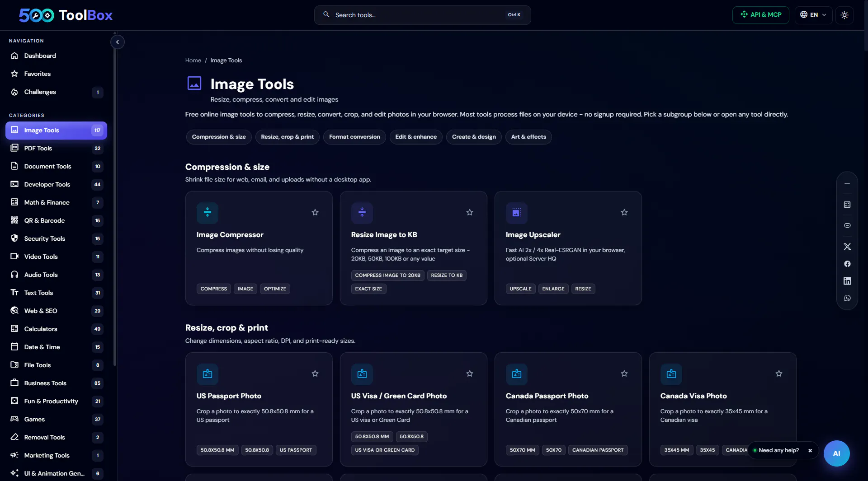Copy link via share panel link icon
The width and height of the screenshot is (868, 481).
pyautogui.click(x=847, y=225)
